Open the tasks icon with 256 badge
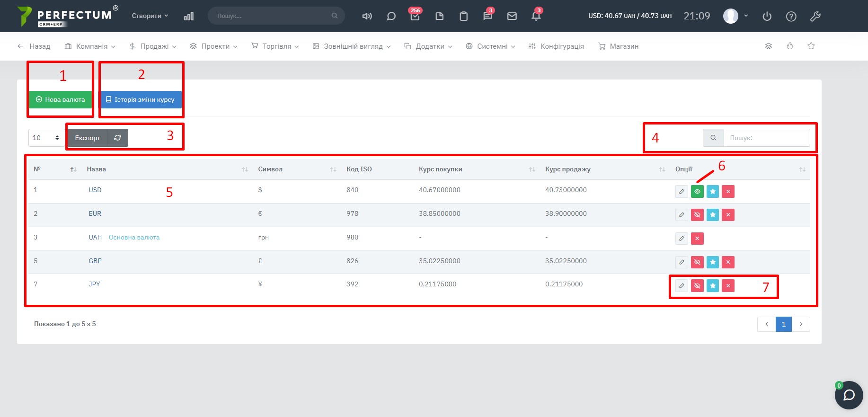868x417 pixels. pos(415,16)
